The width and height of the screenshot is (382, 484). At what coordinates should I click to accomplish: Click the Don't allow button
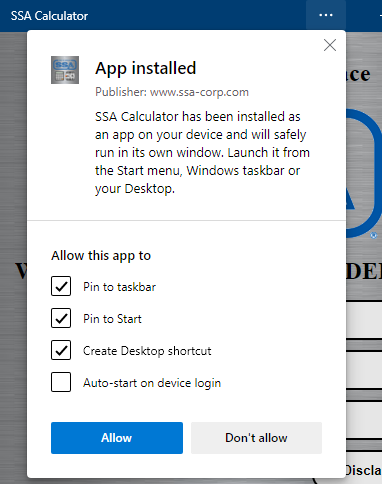[x=256, y=438]
